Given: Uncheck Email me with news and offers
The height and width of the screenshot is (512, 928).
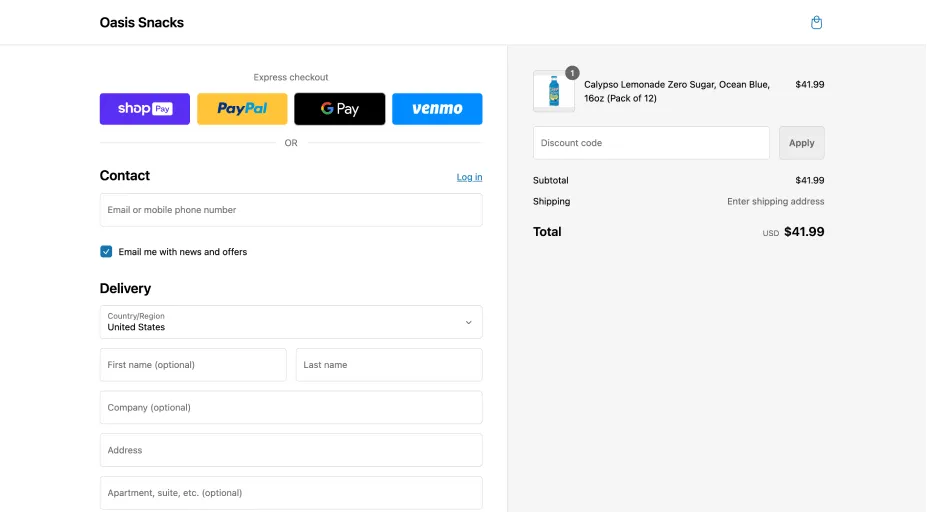Looking at the screenshot, I should click(106, 252).
